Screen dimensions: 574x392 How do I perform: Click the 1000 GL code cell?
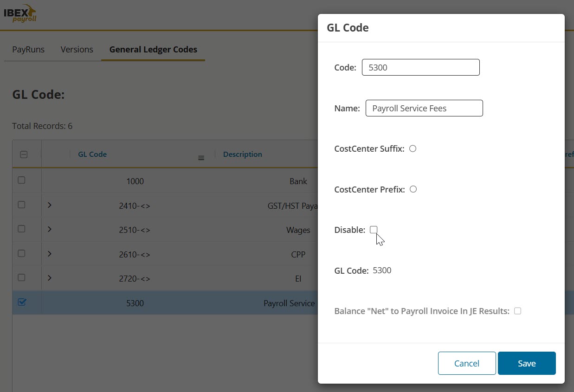coord(135,181)
